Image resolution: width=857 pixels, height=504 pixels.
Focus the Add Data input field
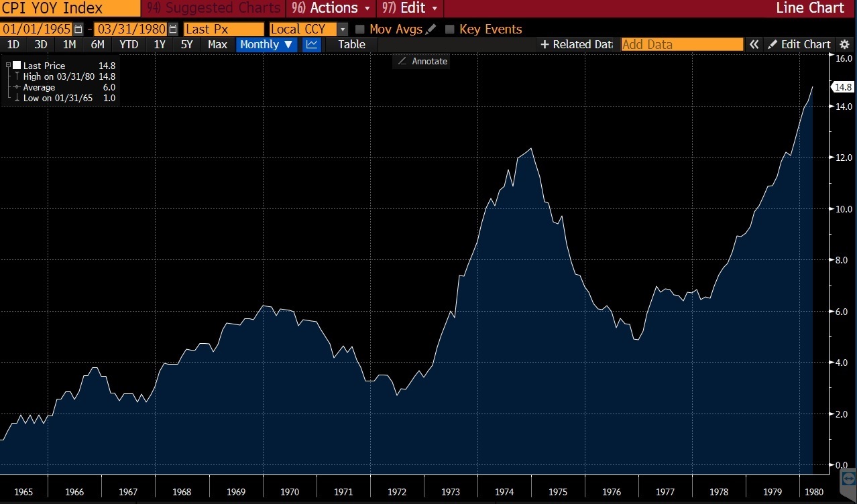(x=682, y=44)
